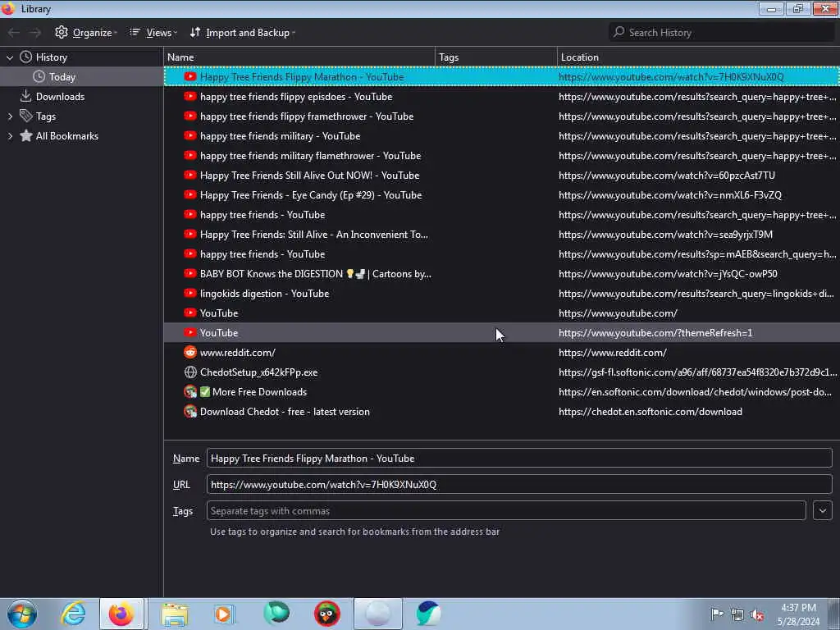The width and height of the screenshot is (840, 630).
Task: Open Internet Explorer from taskbar
Action: click(x=73, y=614)
